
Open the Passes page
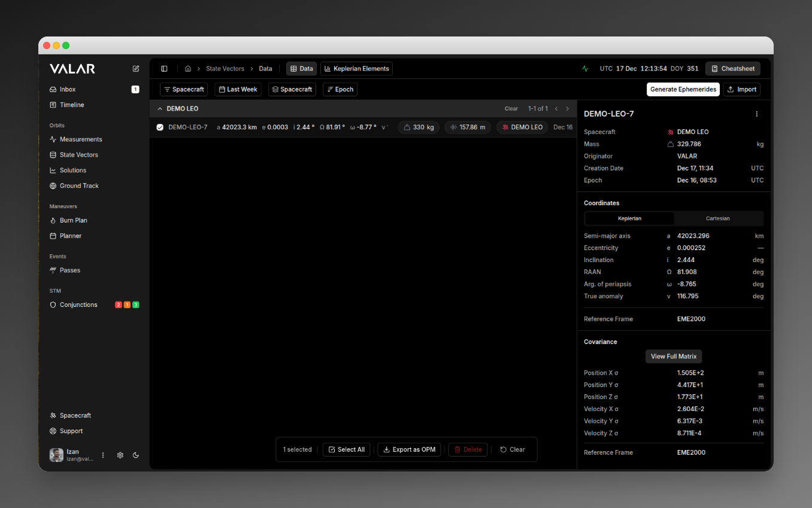click(69, 270)
